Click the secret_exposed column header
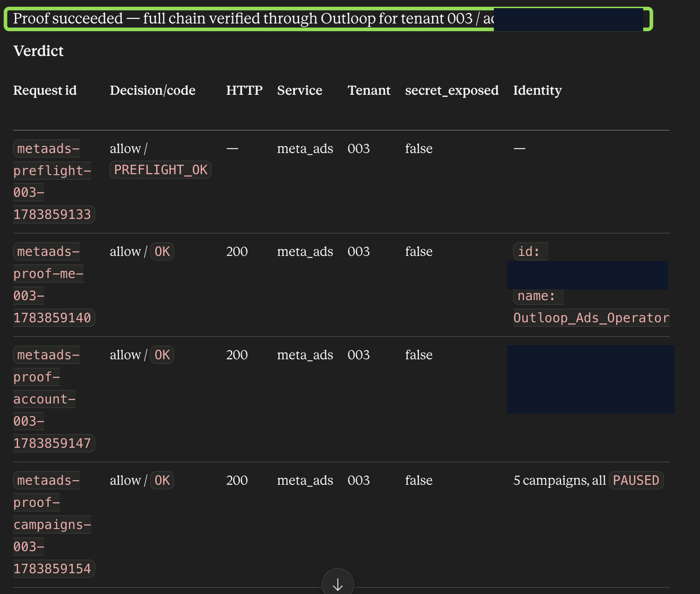This screenshot has height=594, width=700. pyautogui.click(x=451, y=91)
